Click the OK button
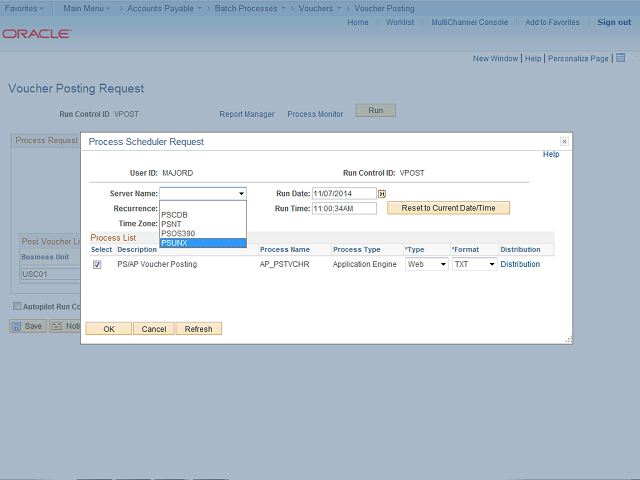The height and width of the screenshot is (480, 640). [x=109, y=329]
